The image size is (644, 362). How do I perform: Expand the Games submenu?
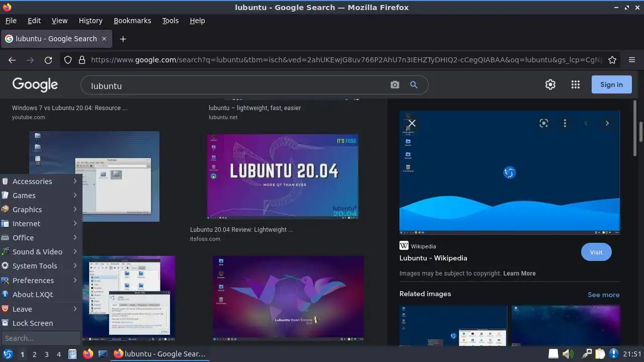point(41,195)
